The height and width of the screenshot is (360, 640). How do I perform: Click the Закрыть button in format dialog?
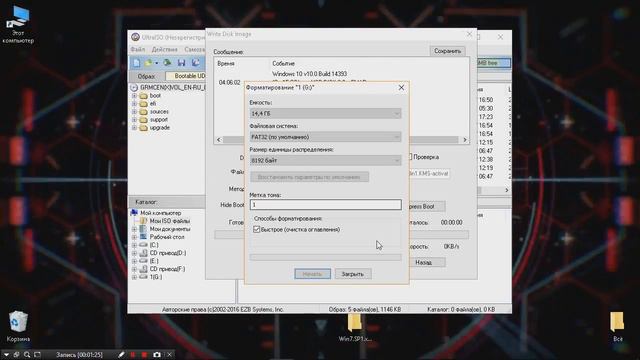353,274
